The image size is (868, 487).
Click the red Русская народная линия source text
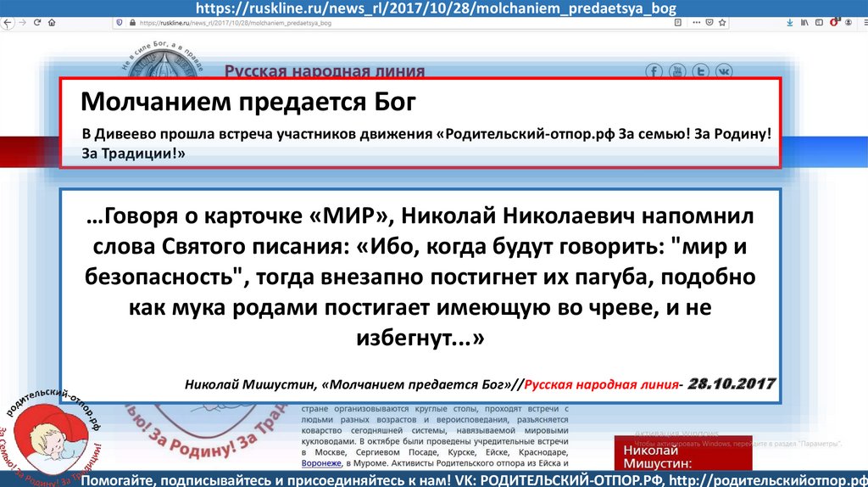(601, 384)
